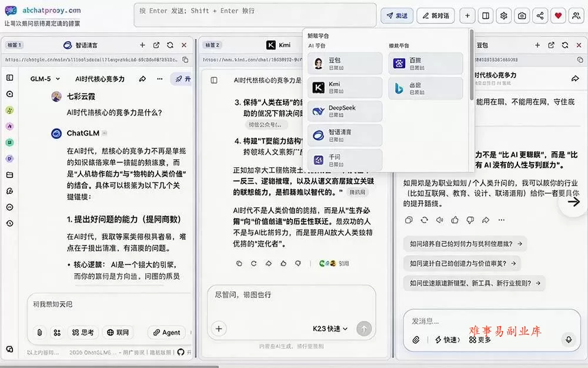The height and width of the screenshot is (368, 588).
Task: Select 百度 search platform in dropdown
Action: coord(426,64)
